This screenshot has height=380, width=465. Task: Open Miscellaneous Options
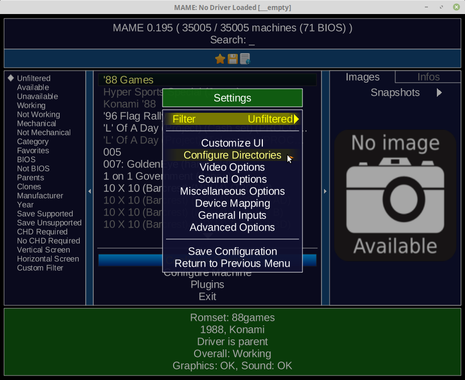[232, 191]
